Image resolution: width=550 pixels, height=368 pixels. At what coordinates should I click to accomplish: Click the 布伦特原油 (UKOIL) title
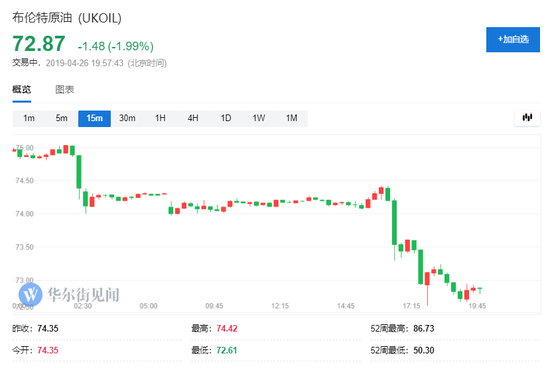(x=67, y=18)
